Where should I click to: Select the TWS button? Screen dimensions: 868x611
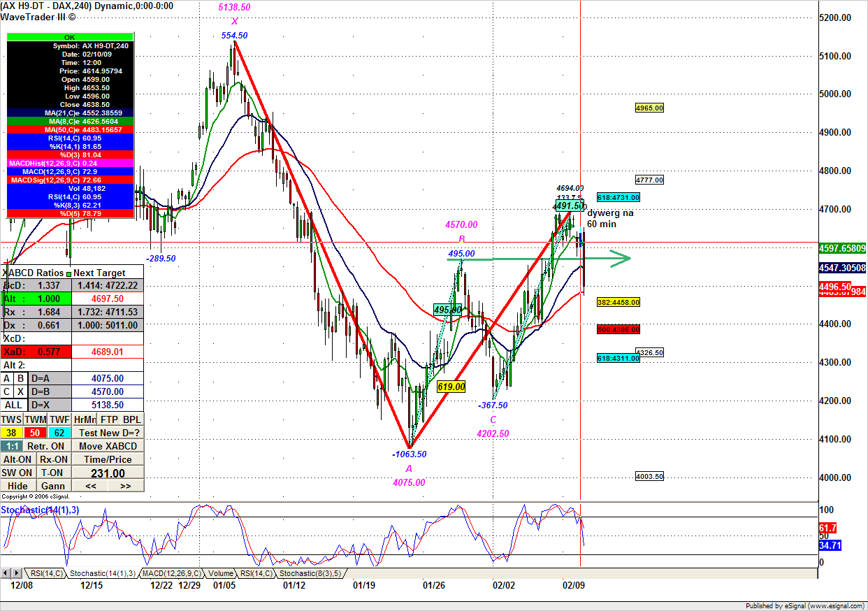click(x=12, y=419)
